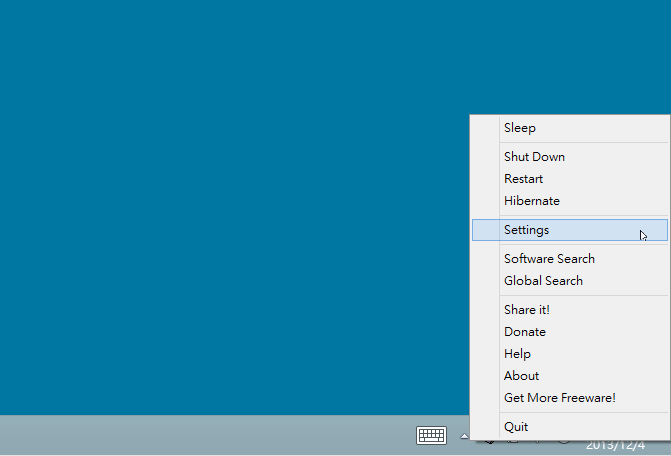Viewport: 671px width, 456px height.
Task: Click the taskbar date 2013/12/4
Action: [x=615, y=446]
